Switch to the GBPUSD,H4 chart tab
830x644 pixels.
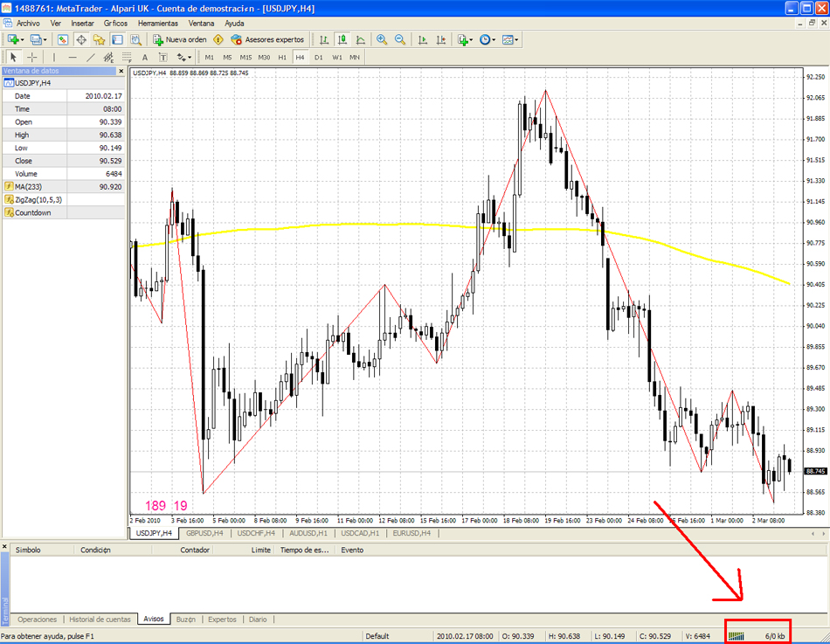tap(204, 532)
